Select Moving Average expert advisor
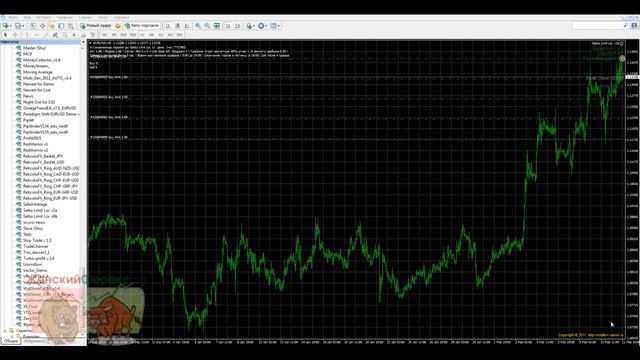 tap(38, 72)
